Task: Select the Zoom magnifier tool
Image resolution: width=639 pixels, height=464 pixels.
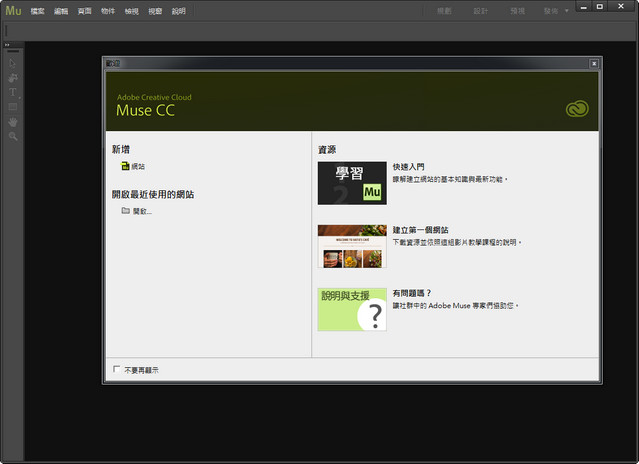Action: point(13,136)
